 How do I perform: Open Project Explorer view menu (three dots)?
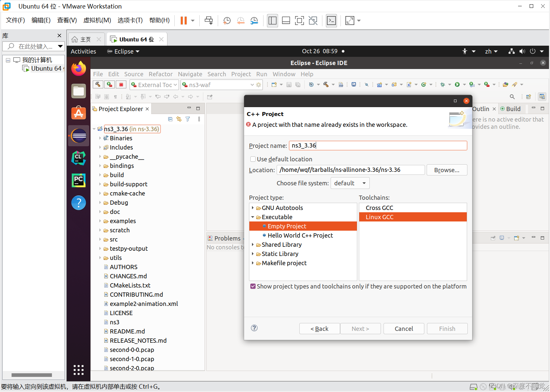199,119
